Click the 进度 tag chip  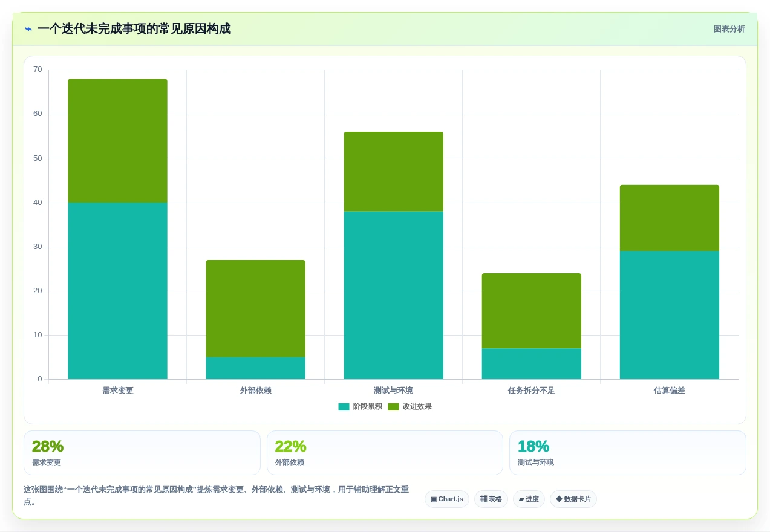tap(529, 499)
